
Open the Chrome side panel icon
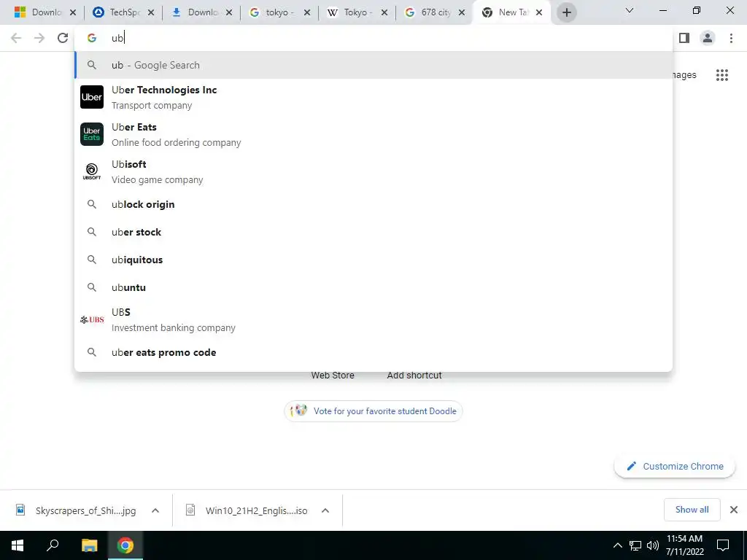tap(684, 38)
